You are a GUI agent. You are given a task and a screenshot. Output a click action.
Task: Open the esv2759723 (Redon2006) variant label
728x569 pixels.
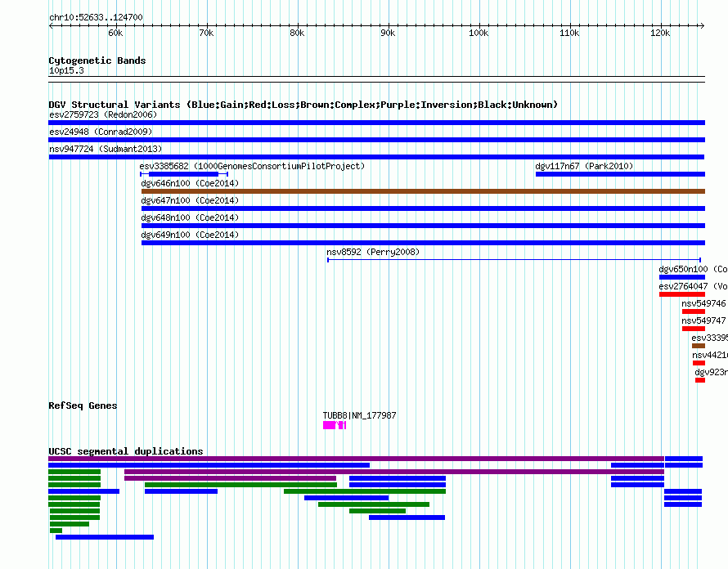(103, 114)
